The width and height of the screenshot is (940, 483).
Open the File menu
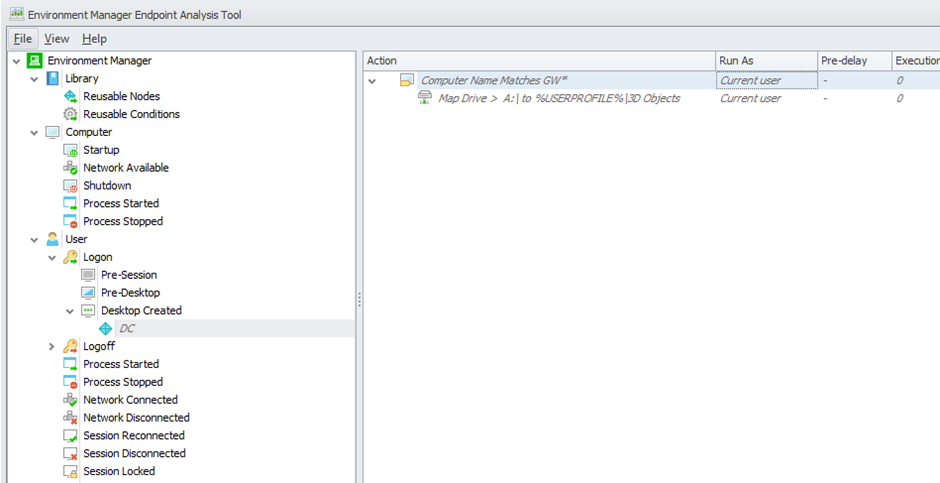[23, 38]
